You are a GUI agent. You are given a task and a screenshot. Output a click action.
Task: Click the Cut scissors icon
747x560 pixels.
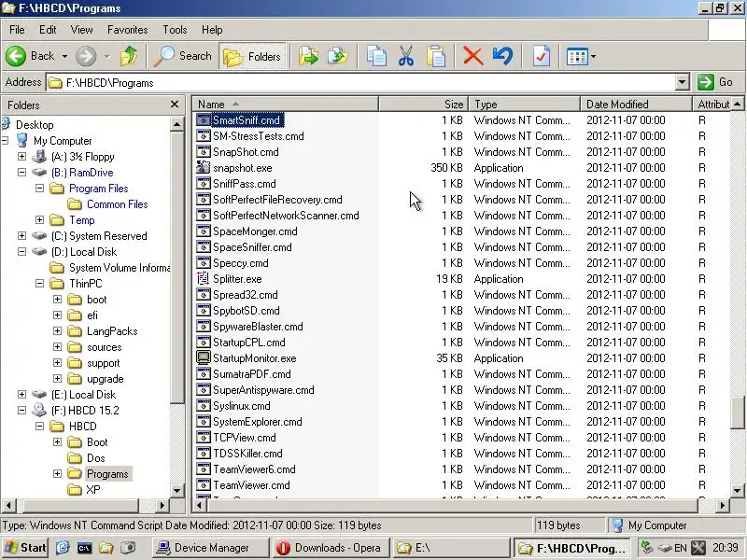coord(406,56)
